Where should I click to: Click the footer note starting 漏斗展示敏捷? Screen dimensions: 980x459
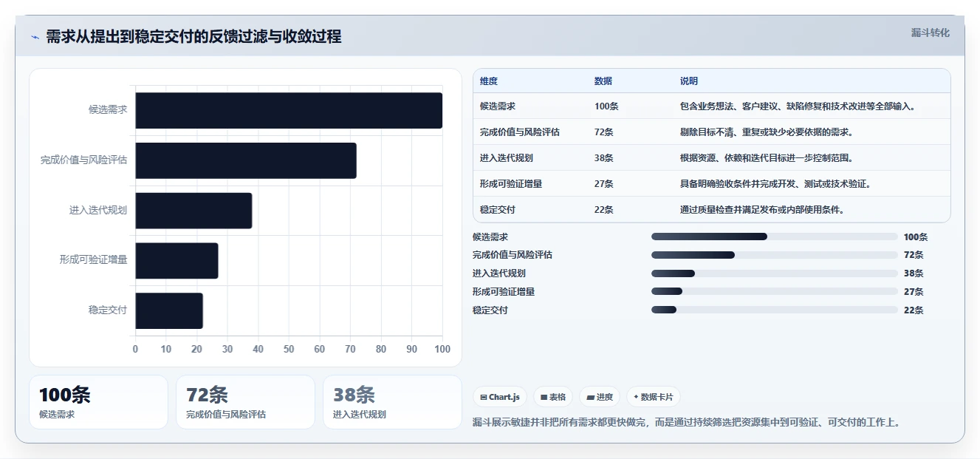(x=686, y=423)
